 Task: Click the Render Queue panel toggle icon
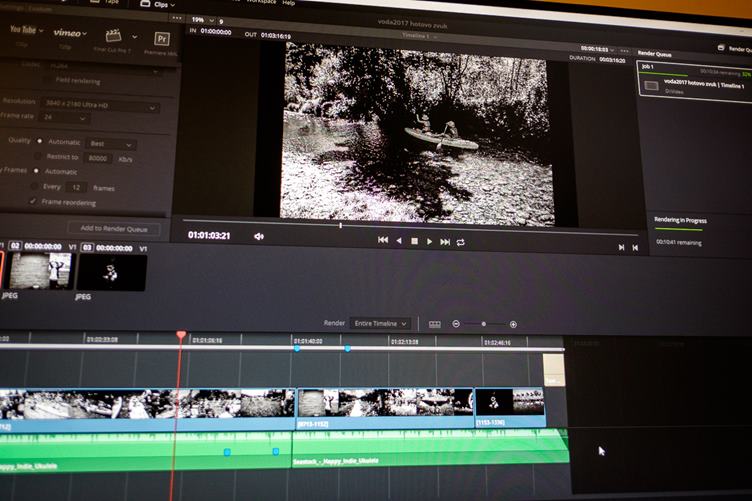pos(721,47)
